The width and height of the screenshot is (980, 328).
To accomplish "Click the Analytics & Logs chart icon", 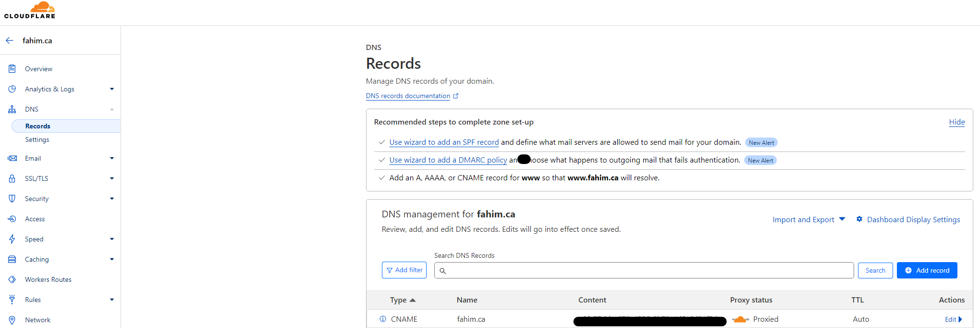I will [x=12, y=89].
